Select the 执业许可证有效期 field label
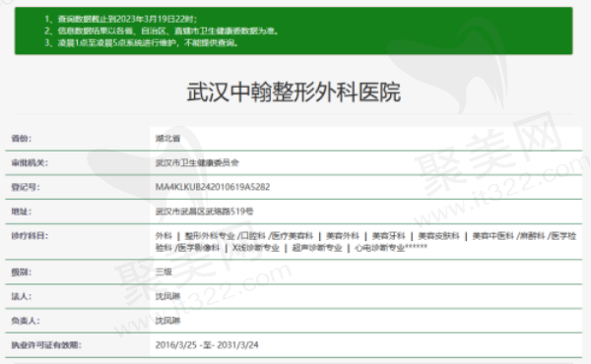591x364 pixels. point(46,345)
